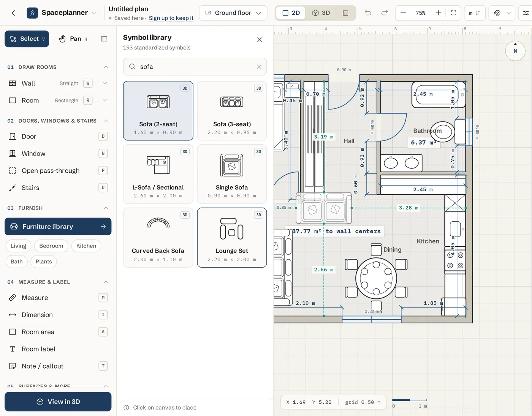Viewport: 532px width, 416px height.
Task: Collapse the Measure & Label section
Action: pos(106,282)
